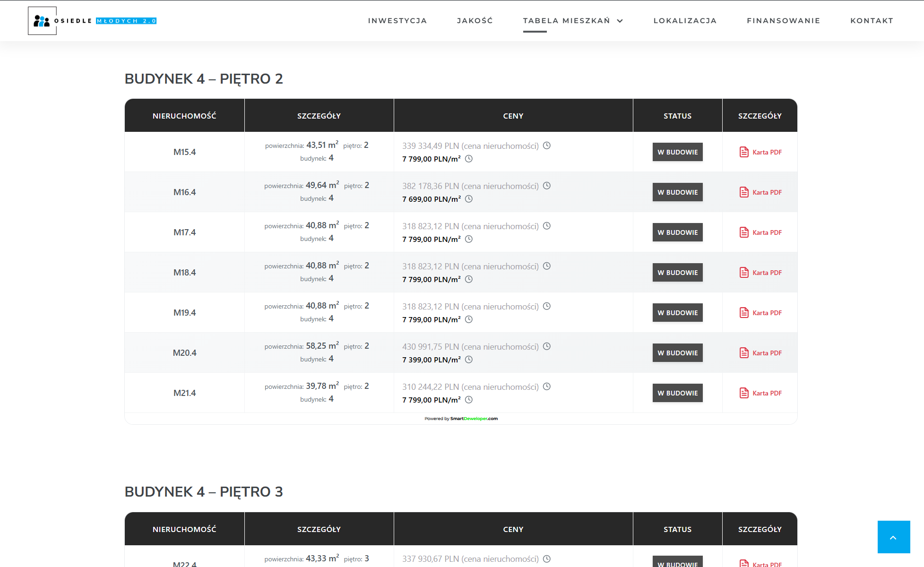Click price history clock icon for M15.4 total price
Viewport: 924px width, 567px height.
point(546,146)
